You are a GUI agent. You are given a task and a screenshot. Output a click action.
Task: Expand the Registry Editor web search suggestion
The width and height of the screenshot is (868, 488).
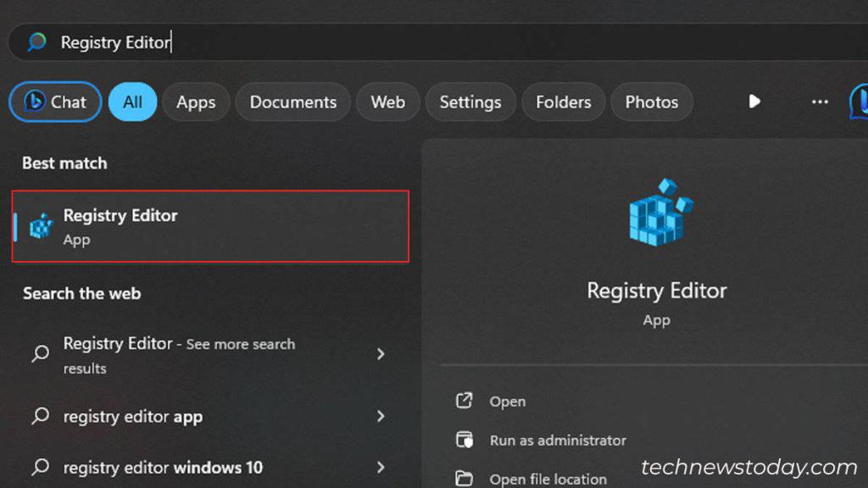[381, 355]
